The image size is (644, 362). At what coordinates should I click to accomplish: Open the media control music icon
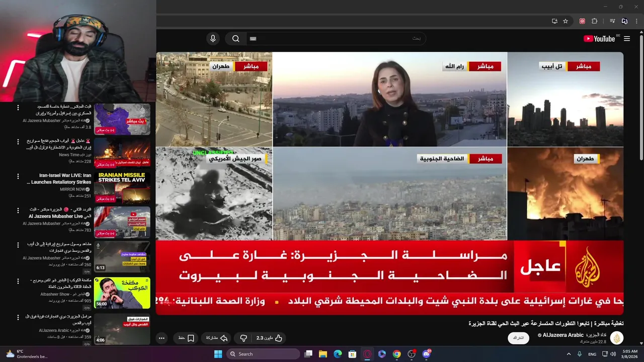pyautogui.click(x=612, y=21)
